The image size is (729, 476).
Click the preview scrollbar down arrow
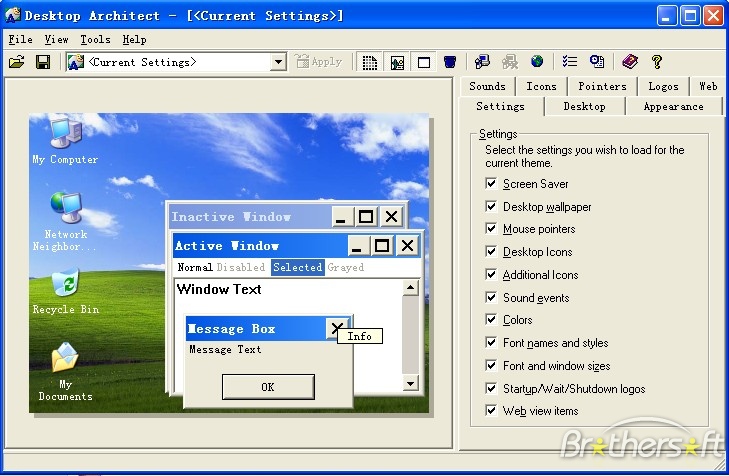coord(410,383)
